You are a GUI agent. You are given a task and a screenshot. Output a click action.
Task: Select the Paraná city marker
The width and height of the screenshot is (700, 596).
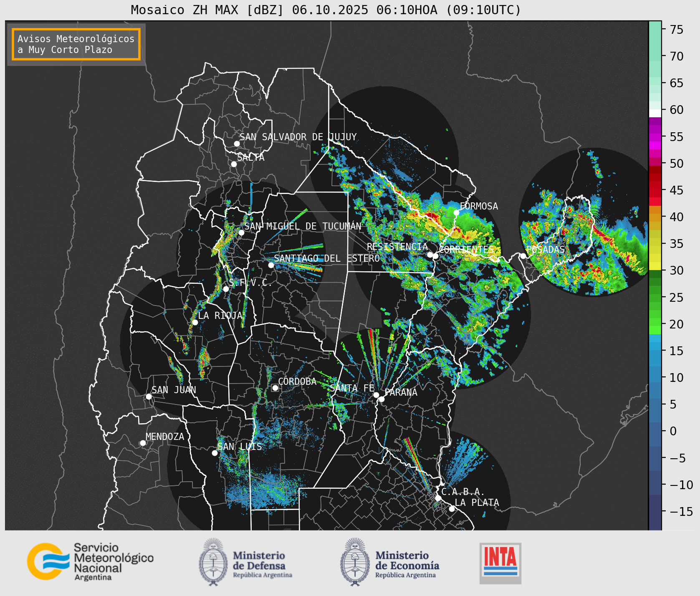coord(382,399)
